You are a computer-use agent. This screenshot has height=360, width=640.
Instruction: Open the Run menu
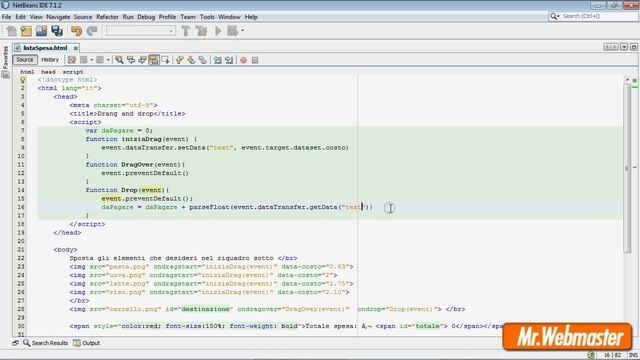click(128, 17)
